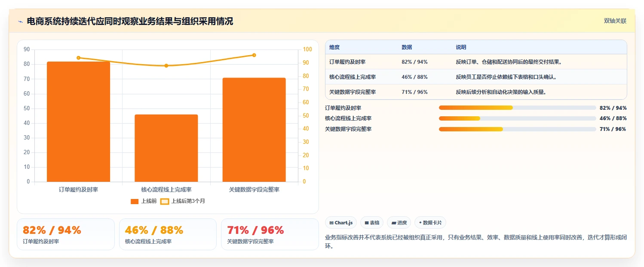
Task: Click the summary paragraph starting 业务指标改善
Action: coord(476,242)
